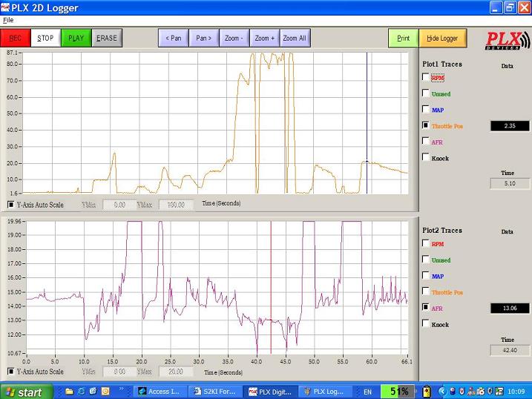532x399 pixels.
Task: Minimize the PLX 2D Logger window
Action: pyautogui.click(x=496, y=8)
